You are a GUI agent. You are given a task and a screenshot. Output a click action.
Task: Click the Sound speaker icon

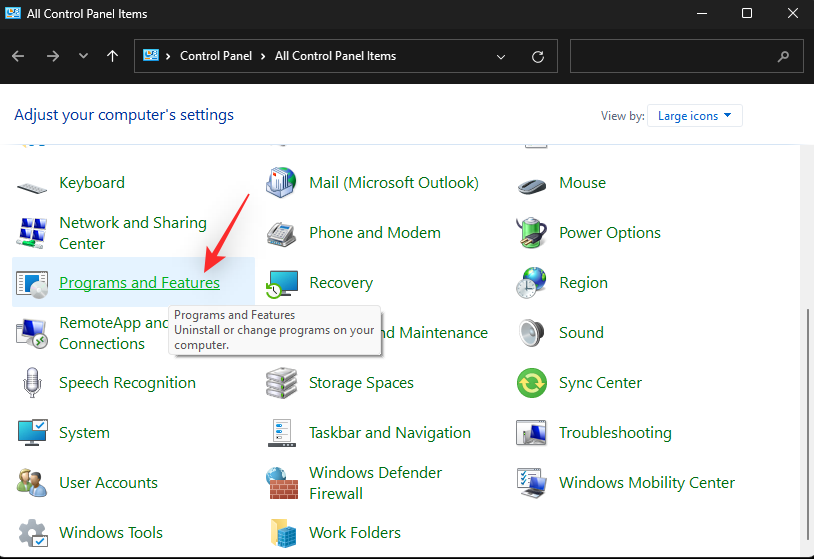(x=532, y=333)
